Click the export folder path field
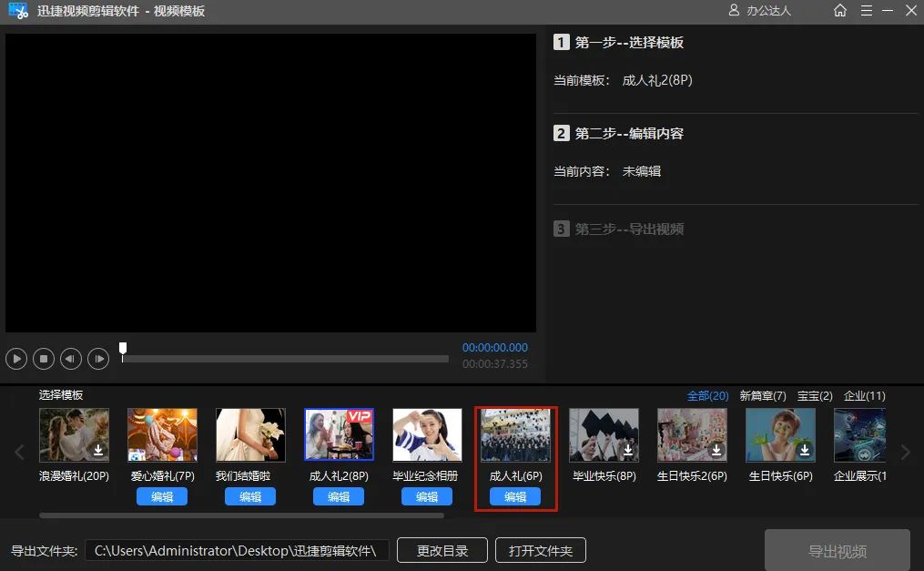This screenshot has width=924, height=571. pos(239,550)
